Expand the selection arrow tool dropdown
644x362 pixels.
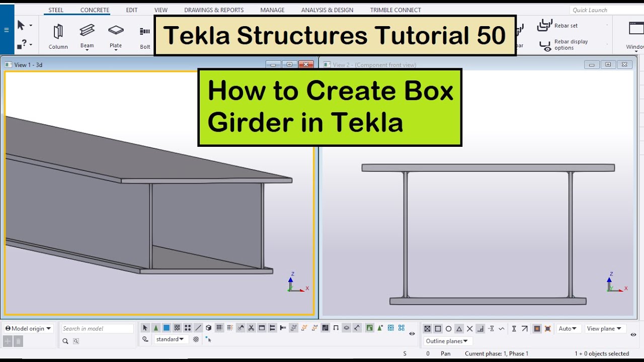(x=31, y=26)
